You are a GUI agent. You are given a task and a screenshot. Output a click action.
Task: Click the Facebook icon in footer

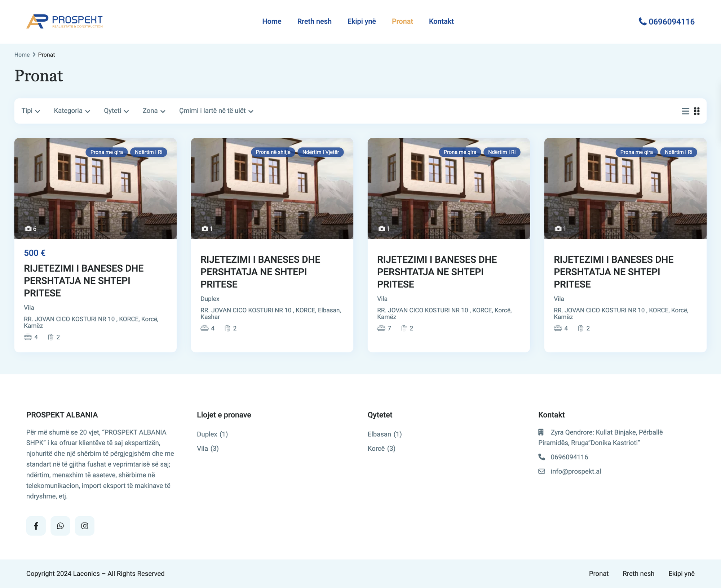coord(36,526)
